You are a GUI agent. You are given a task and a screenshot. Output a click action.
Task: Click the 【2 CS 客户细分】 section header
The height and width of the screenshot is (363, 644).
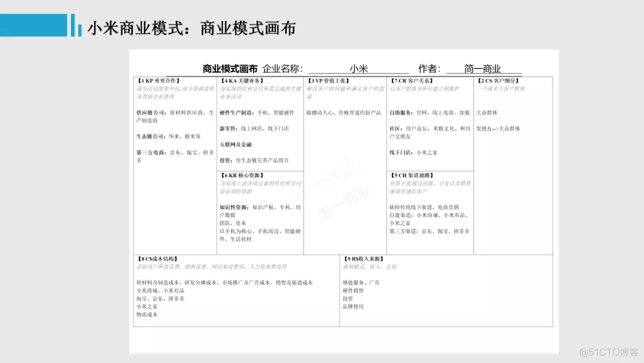pos(498,81)
